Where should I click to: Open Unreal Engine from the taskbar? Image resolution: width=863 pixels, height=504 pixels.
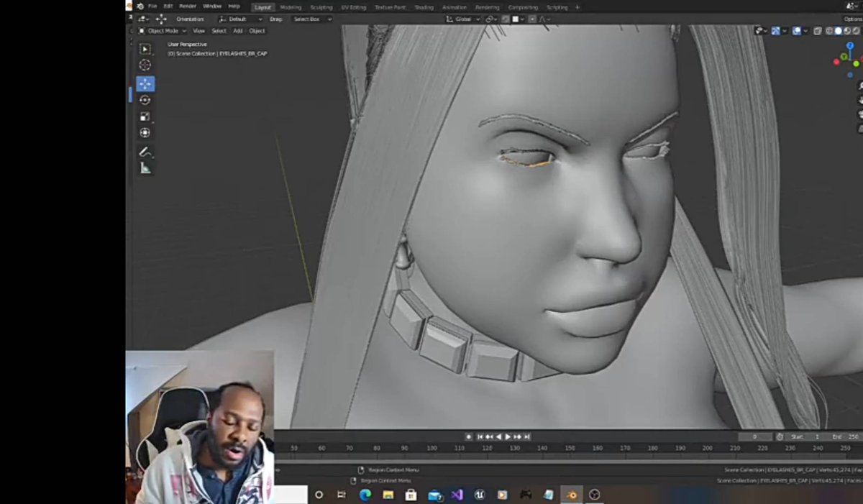pyautogui.click(x=480, y=495)
